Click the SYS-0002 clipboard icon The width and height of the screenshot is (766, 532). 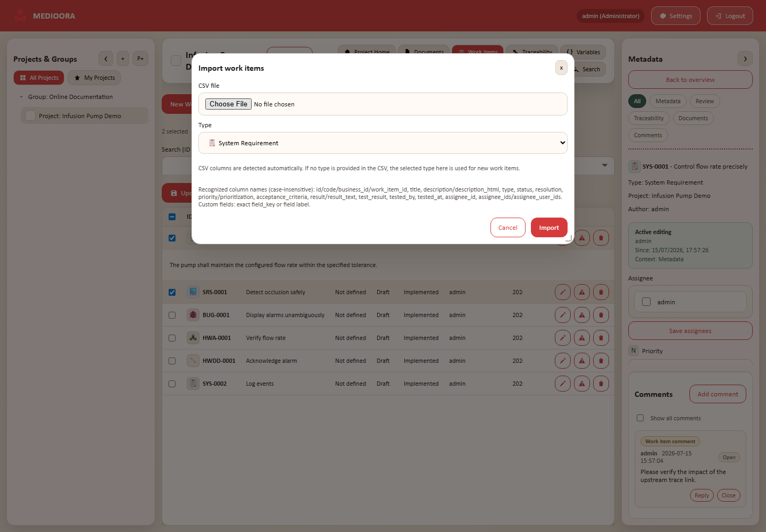(193, 384)
